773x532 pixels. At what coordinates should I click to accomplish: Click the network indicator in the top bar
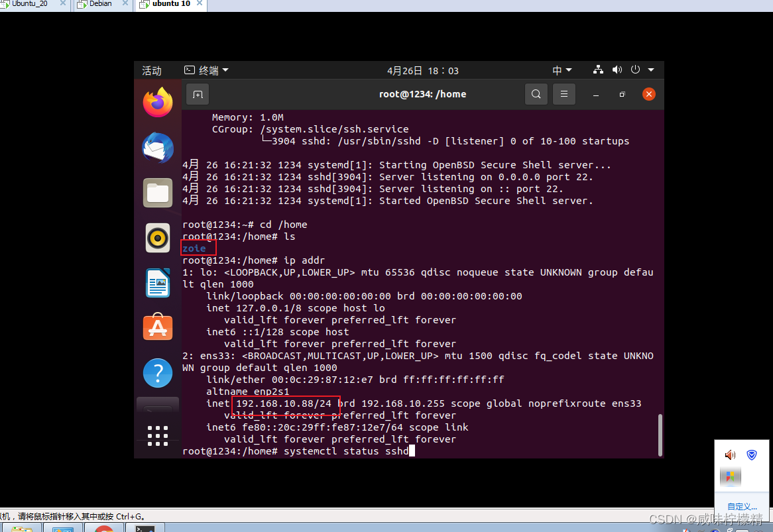point(597,69)
